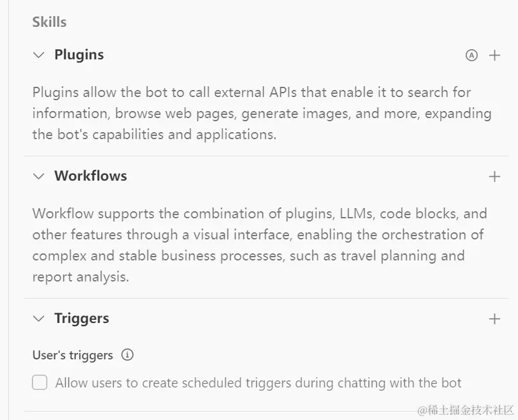
Task: Click the "User's triggers" label
Action: 73,355
